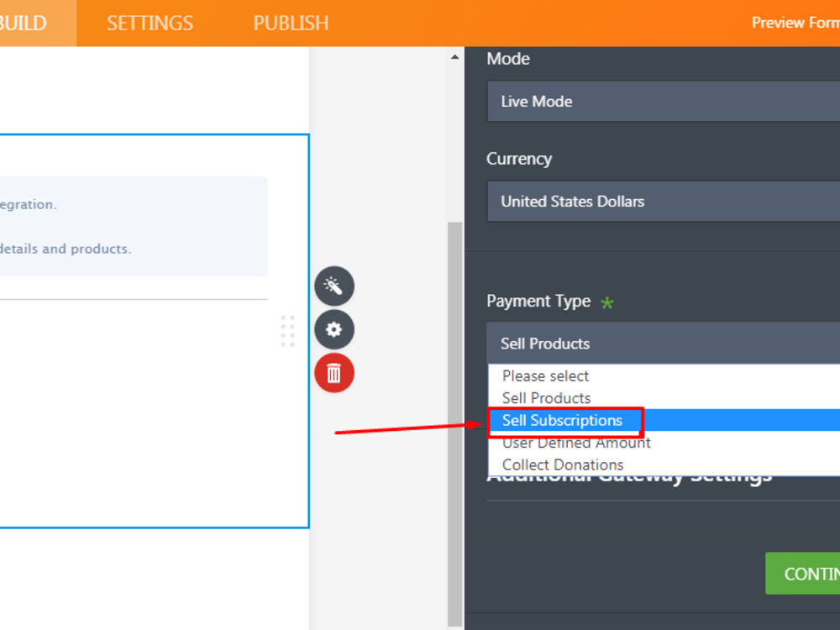Screen dimensions: 840x630
Task: Switch to the PUBLISH tab
Action: [291, 23]
